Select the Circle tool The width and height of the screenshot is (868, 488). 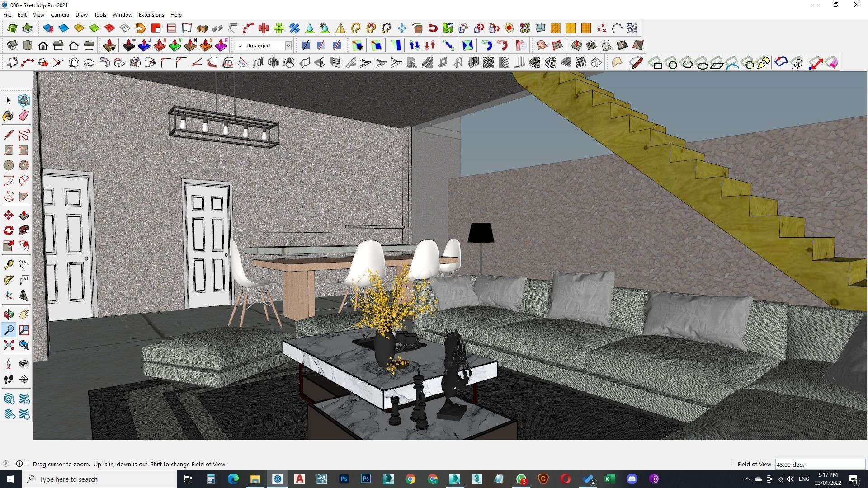click(9, 165)
